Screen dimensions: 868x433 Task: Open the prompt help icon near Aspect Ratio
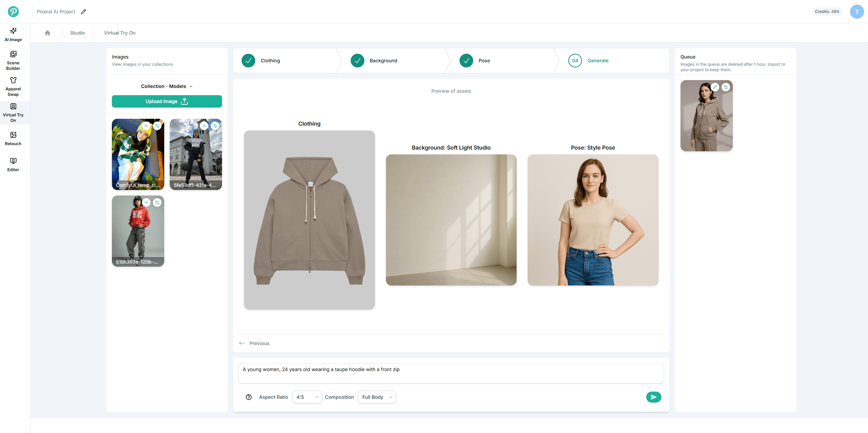pos(248,397)
